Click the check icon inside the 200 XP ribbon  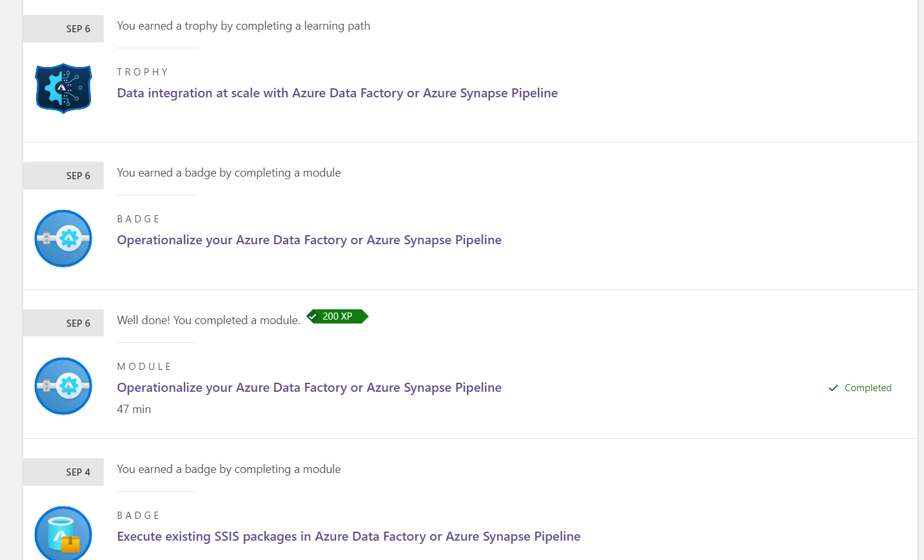[313, 316]
